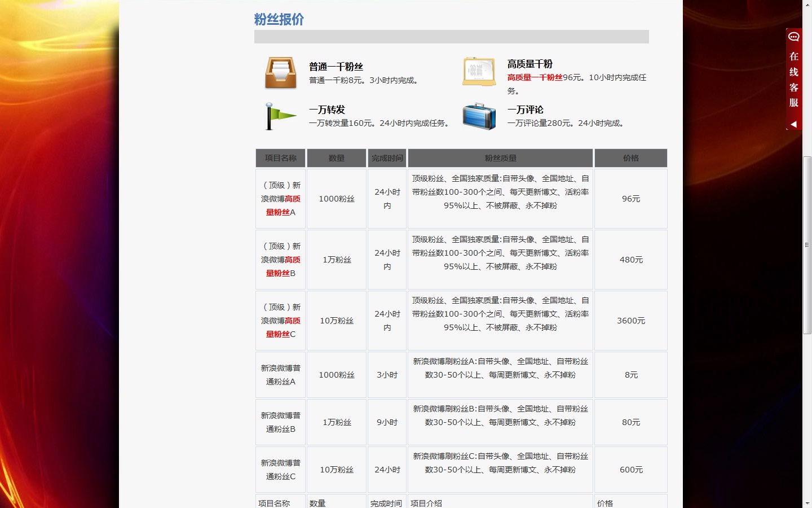Click 24小时 cell in 普通粉丝C row
This screenshot has width=812, height=508.
click(x=387, y=470)
